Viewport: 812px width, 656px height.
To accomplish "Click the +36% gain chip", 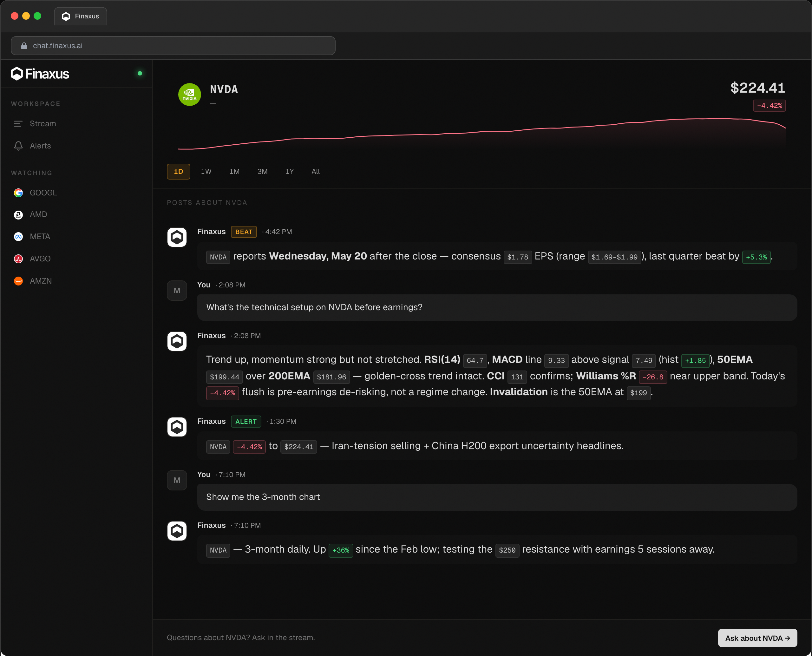I will pos(341,551).
